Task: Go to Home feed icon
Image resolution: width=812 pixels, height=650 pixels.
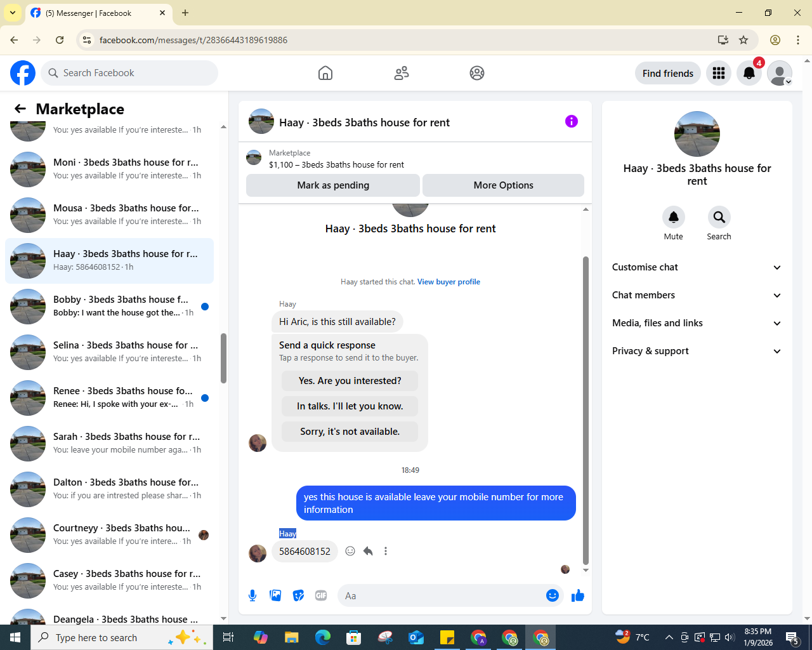Action: 325,73
